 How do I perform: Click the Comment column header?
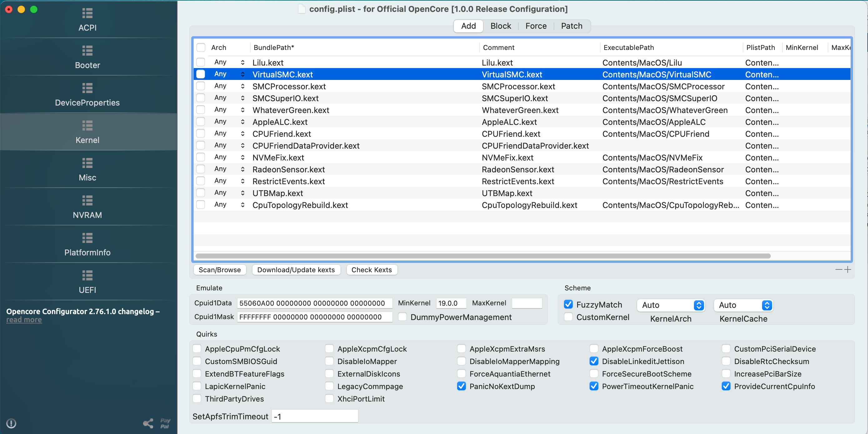pyautogui.click(x=540, y=47)
